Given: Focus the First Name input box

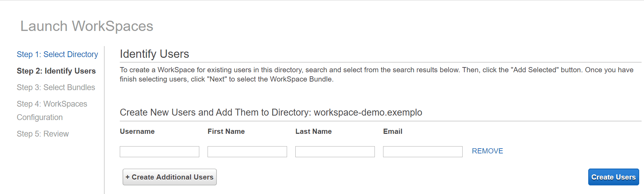Looking at the screenshot, I should point(247,152).
